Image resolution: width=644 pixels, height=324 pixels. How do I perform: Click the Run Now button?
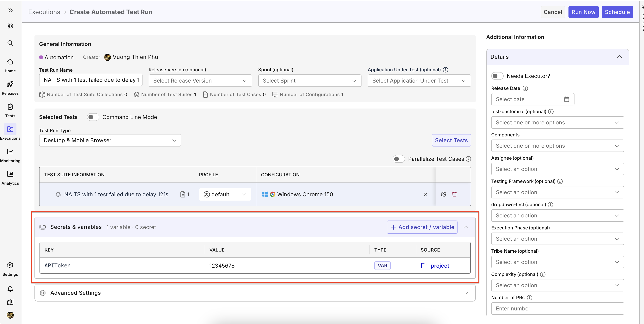pyautogui.click(x=583, y=12)
